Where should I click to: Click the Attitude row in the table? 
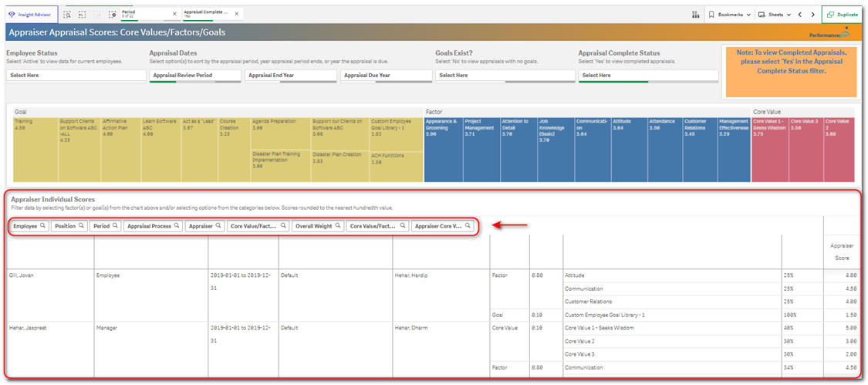point(672,275)
